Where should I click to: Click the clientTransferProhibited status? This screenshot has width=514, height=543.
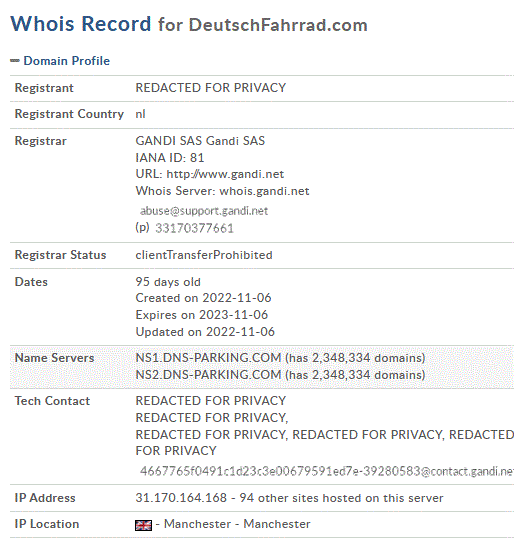[x=204, y=255]
